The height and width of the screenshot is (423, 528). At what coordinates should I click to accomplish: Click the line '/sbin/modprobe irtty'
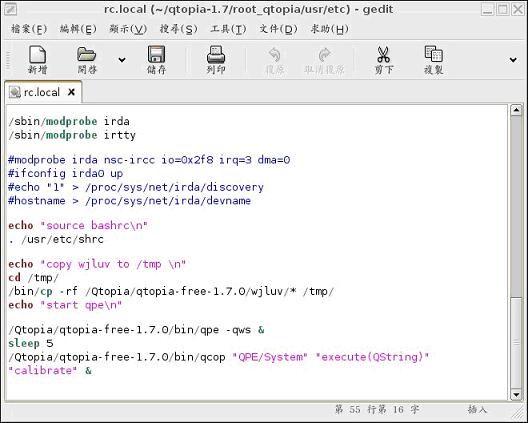click(x=72, y=135)
